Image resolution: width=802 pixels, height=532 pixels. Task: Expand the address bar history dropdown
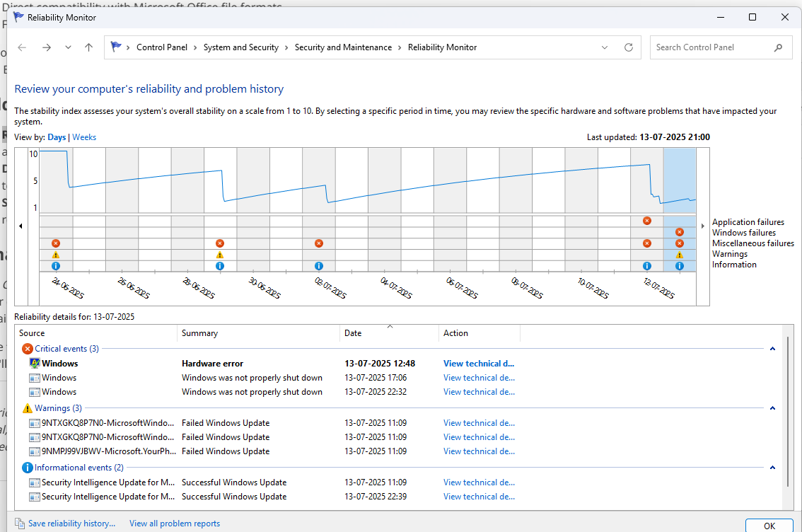tap(605, 47)
